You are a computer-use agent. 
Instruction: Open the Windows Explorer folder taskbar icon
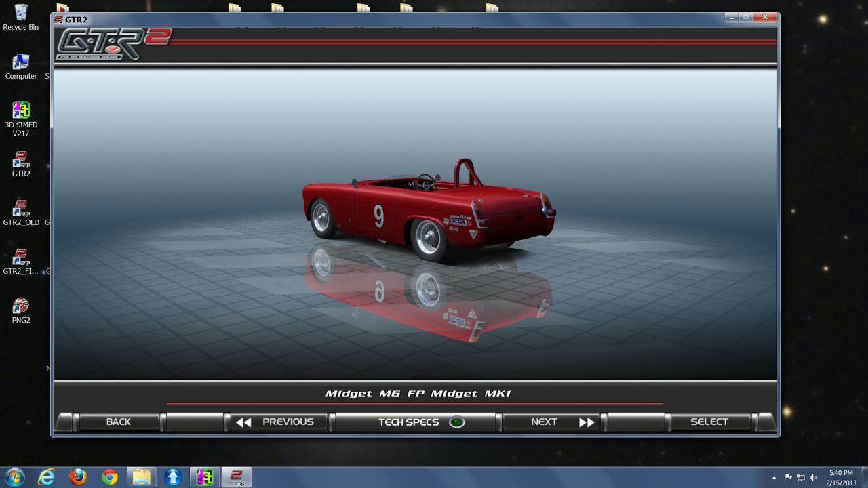pos(141,477)
